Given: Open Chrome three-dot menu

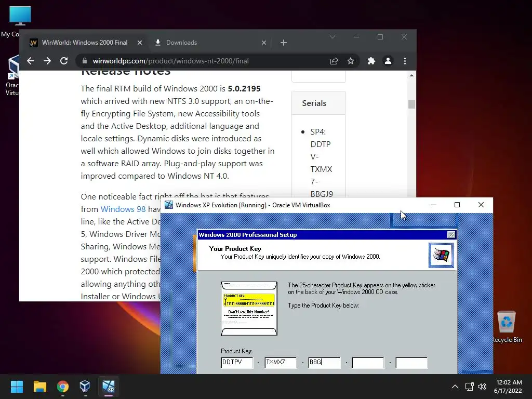Looking at the screenshot, I should (x=405, y=61).
